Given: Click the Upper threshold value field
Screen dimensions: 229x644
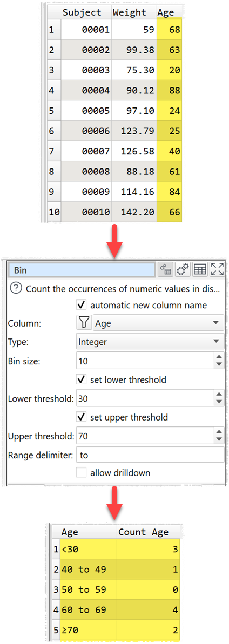Looking at the screenshot, I should click(x=145, y=436).
